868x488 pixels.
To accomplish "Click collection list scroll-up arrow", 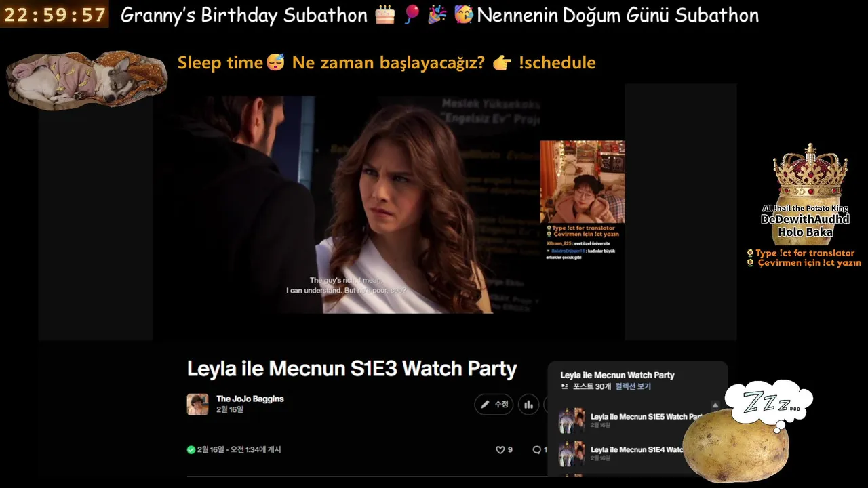I will 715,405.
